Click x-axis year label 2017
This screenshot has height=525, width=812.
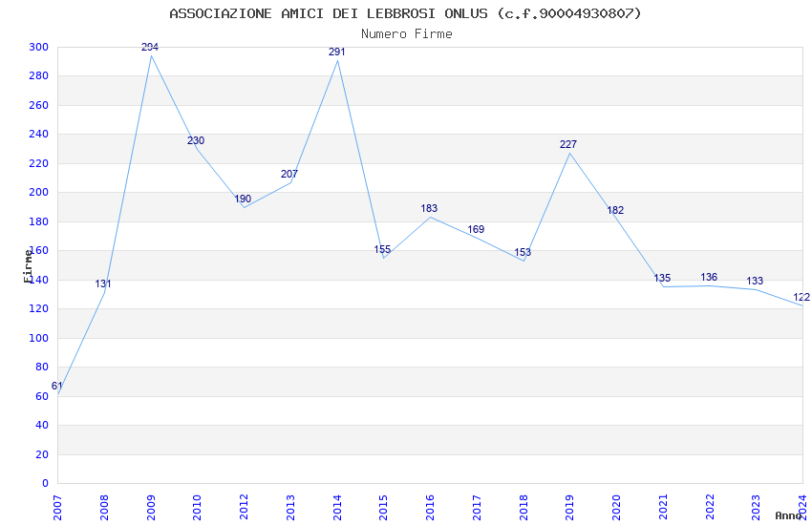pyautogui.click(x=477, y=508)
